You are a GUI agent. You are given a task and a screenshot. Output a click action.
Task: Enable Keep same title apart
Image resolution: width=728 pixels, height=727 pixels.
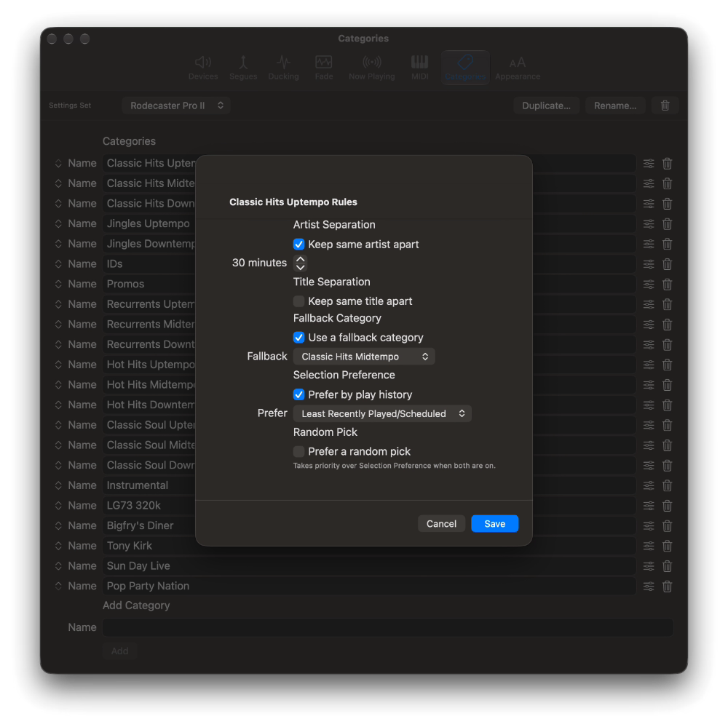[x=298, y=301]
